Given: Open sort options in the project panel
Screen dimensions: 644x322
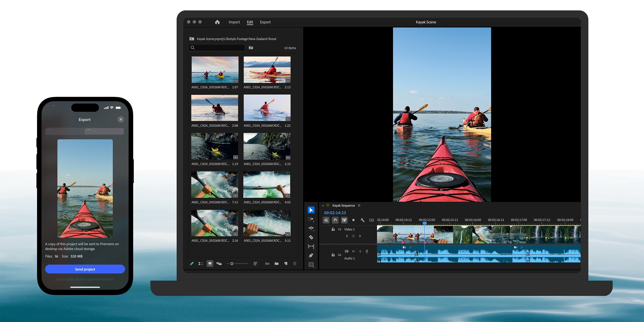Looking at the screenshot, I should pos(255,263).
